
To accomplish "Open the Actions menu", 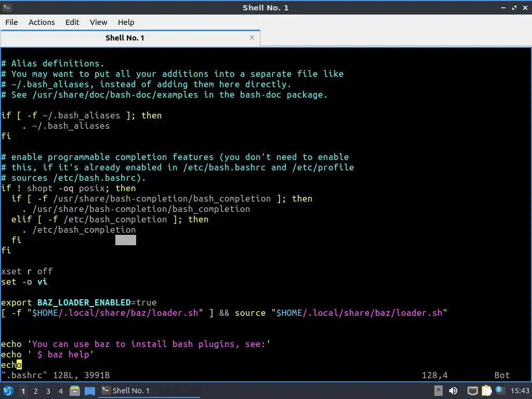I will pos(42,22).
